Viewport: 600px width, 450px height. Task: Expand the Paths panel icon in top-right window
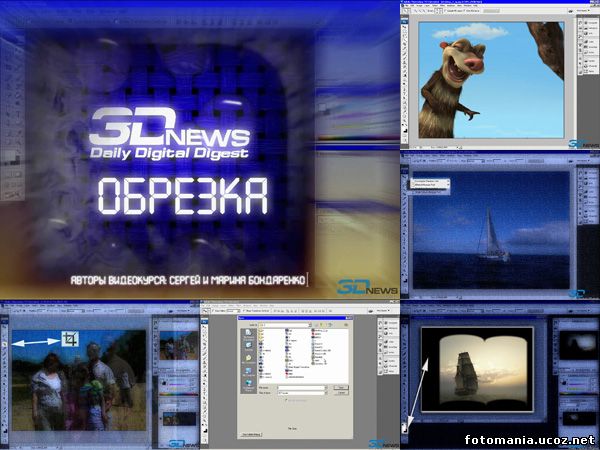pos(586,71)
